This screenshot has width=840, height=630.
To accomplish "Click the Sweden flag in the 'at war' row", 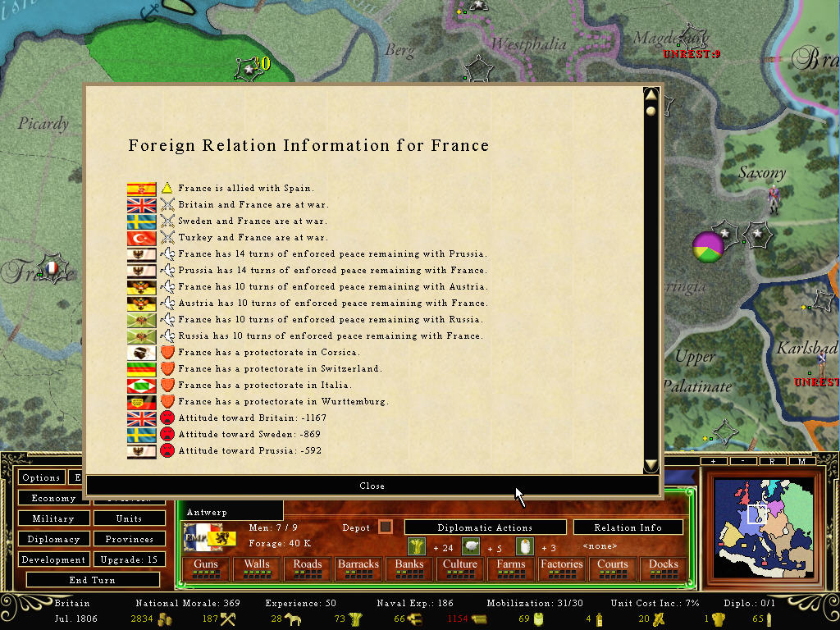I will pos(141,221).
